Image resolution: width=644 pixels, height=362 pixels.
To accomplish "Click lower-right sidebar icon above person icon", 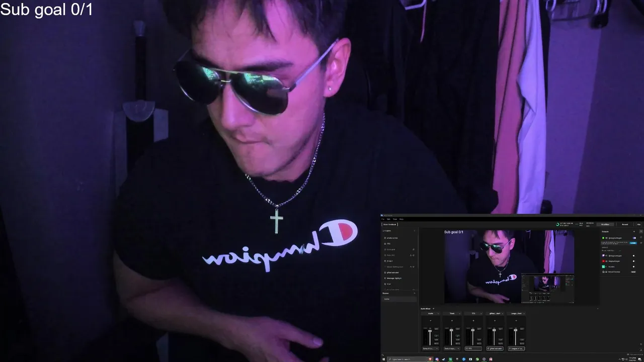I will (x=641, y=344).
